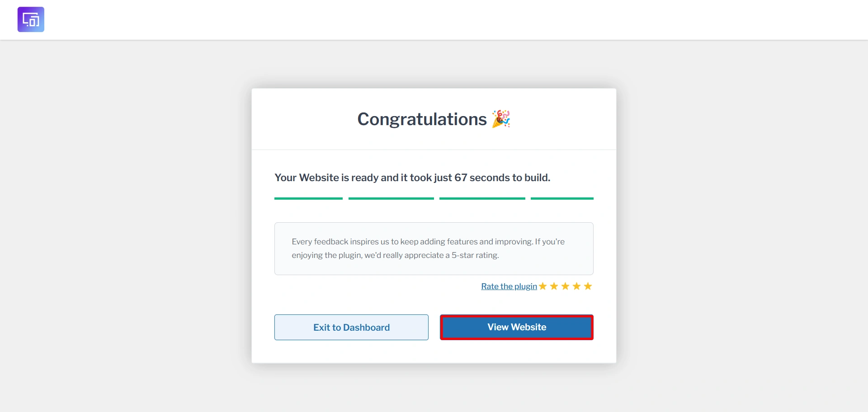Select the third yellow rating star
868x412 pixels.
click(x=566, y=286)
